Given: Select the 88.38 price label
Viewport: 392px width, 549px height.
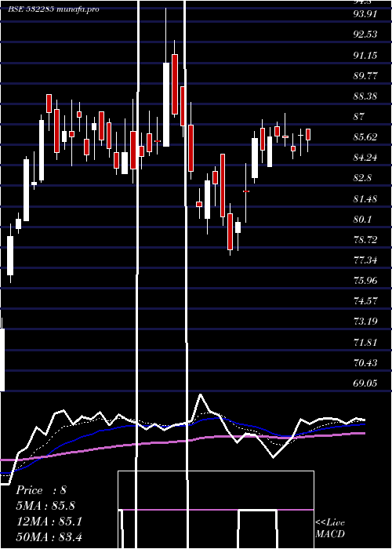Looking at the screenshot, I should [x=365, y=96].
